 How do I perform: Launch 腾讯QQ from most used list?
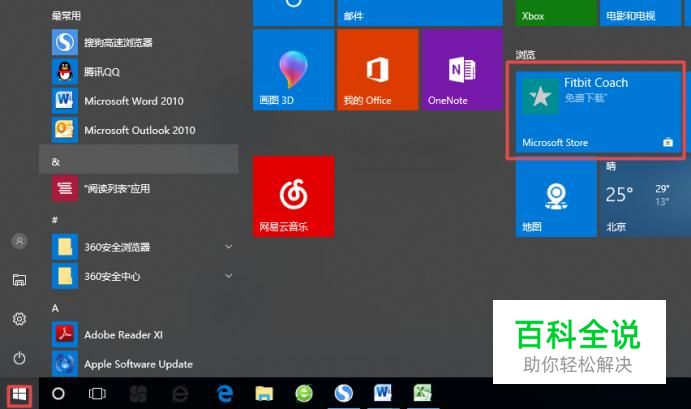point(139,71)
